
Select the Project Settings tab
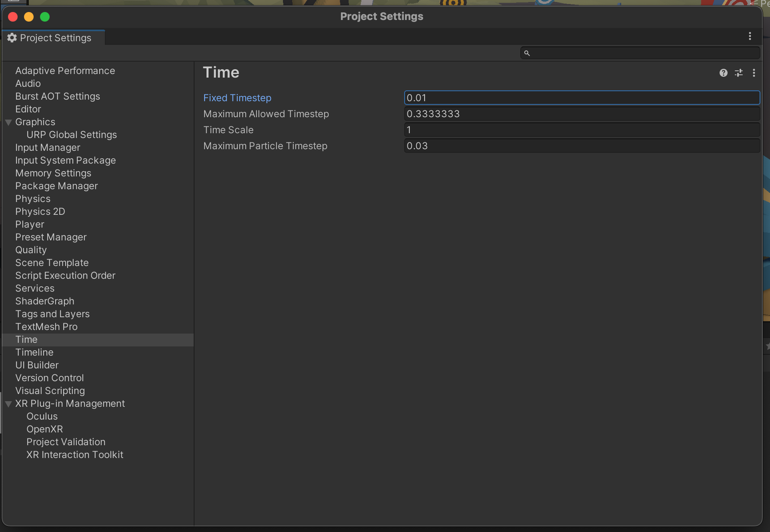(x=55, y=38)
